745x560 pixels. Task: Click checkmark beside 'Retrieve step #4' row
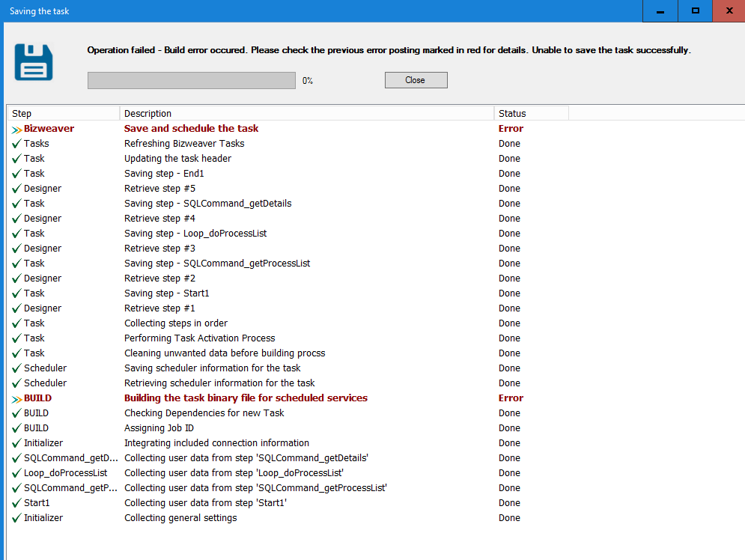(16, 219)
